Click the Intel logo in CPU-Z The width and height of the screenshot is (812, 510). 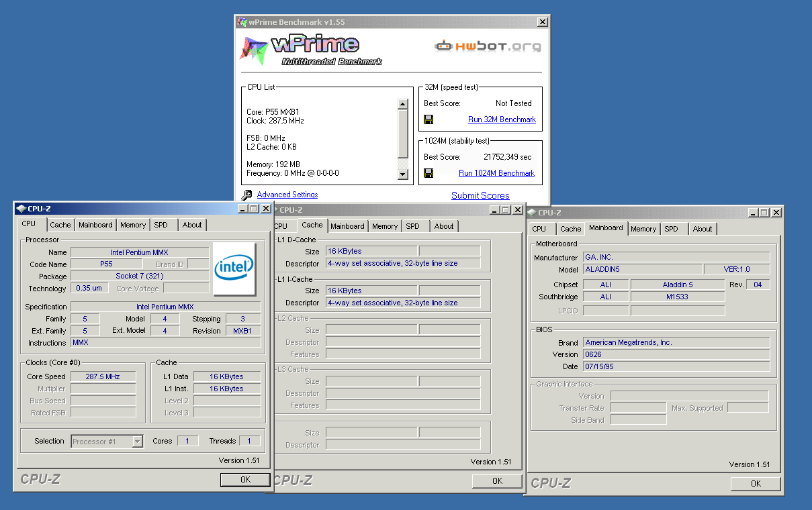(234, 268)
